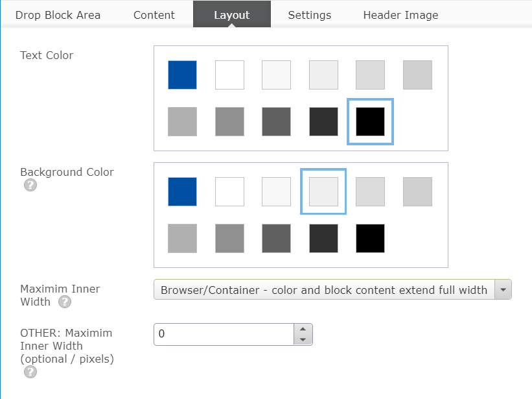
Task: Select the Layout tab
Action: (x=232, y=15)
